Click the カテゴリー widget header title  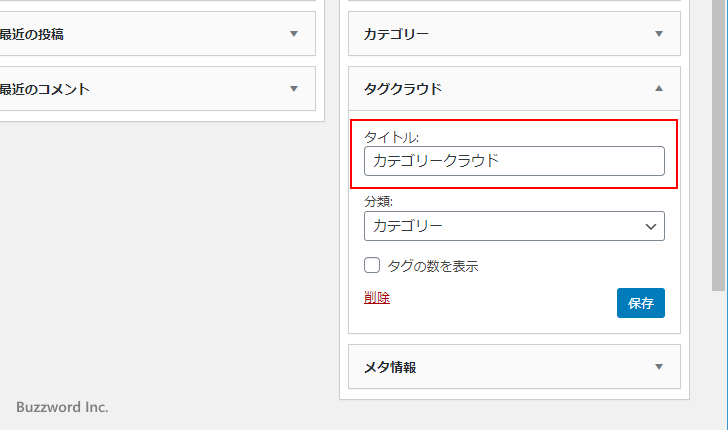(397, 34)
